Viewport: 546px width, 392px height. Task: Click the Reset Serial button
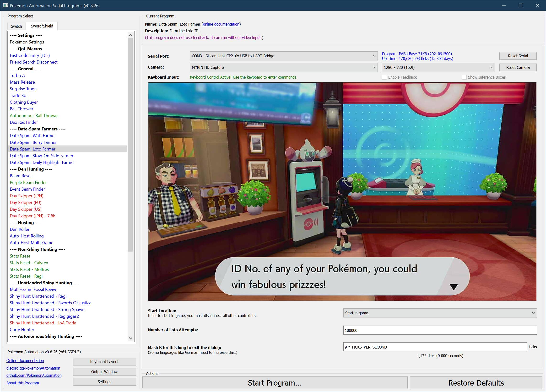[x=518, y=56]
